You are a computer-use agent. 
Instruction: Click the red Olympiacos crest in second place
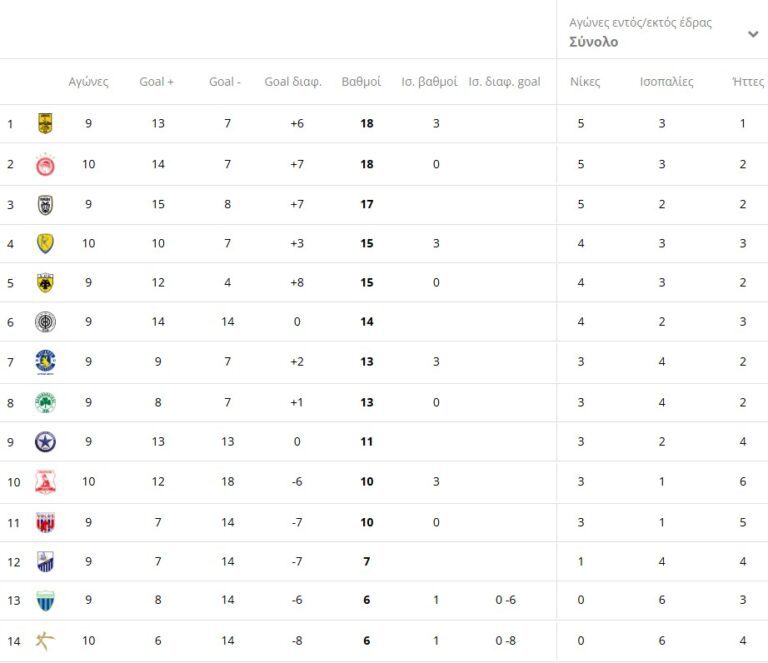pos(45,164)
